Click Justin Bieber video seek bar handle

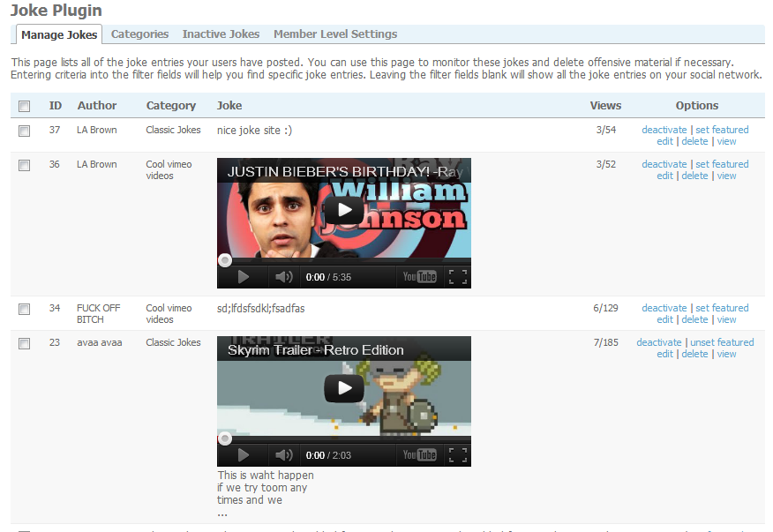tap(225, 260)
